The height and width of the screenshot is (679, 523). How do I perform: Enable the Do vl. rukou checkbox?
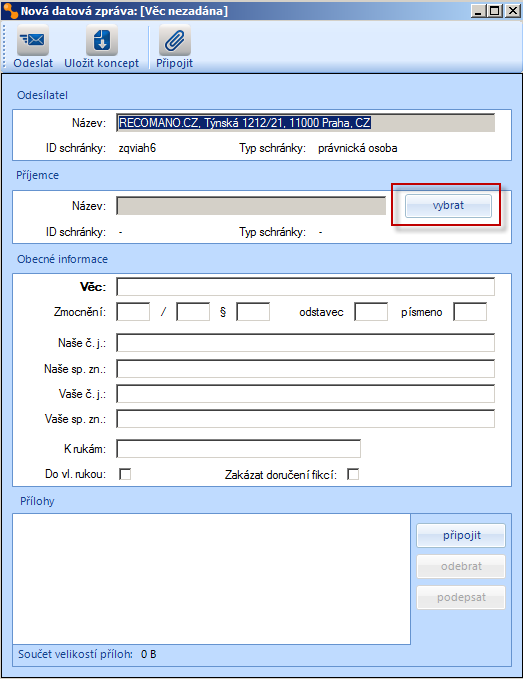click(x=125, y=474)
